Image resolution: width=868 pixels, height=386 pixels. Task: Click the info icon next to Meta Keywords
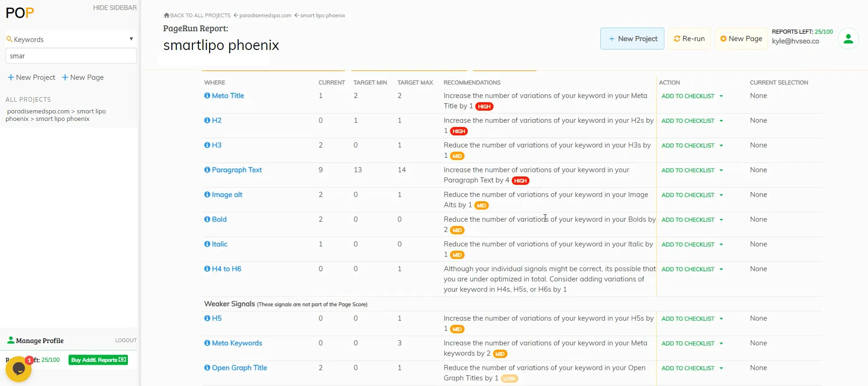207,343
